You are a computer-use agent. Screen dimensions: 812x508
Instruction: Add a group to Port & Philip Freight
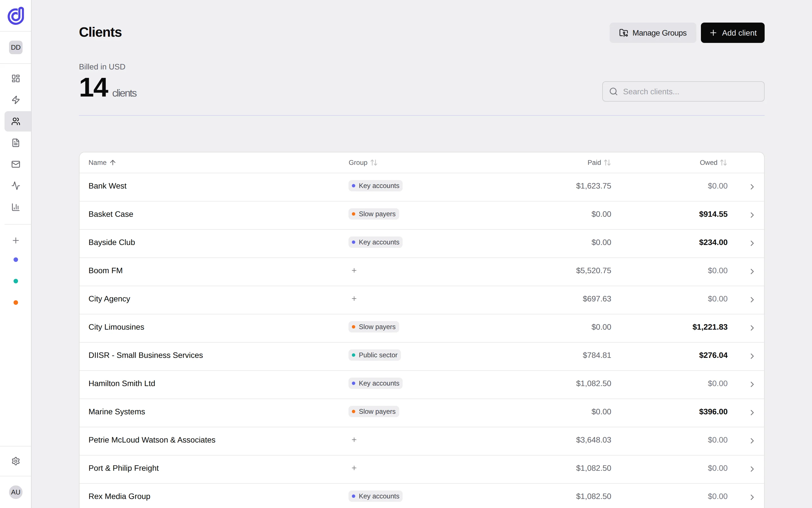(x=354, y=468)
